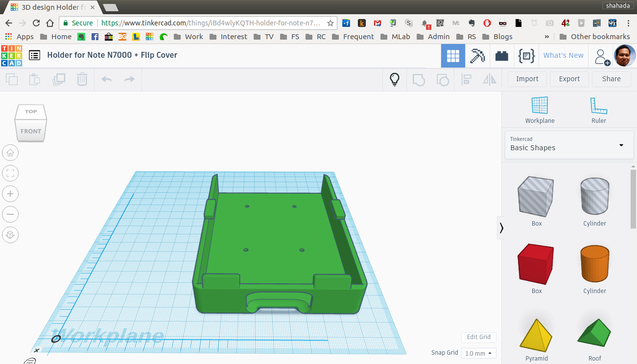Click the What's New link

coord(563,55)
